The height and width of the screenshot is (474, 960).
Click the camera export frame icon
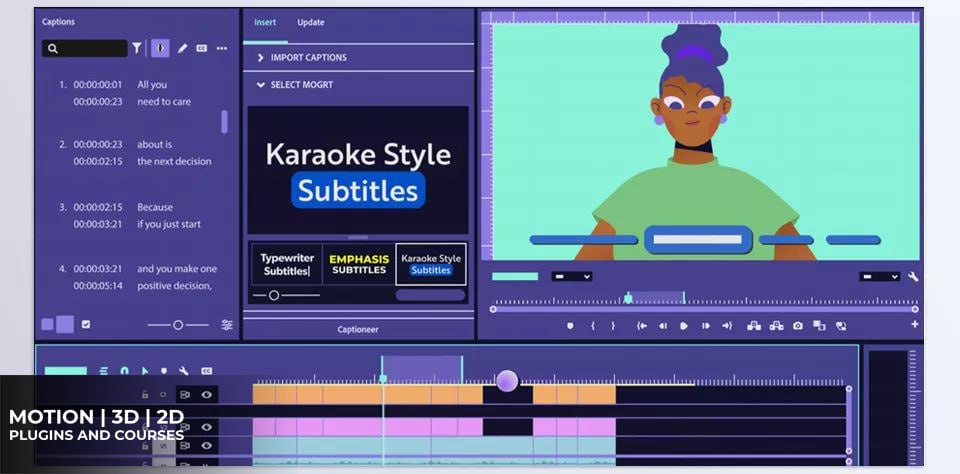click(x=797, y=325)
